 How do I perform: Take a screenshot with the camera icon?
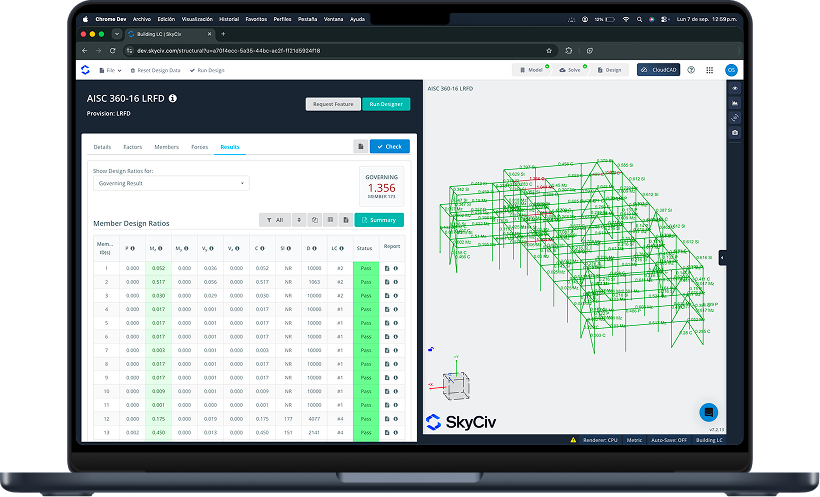click(735, 132)
